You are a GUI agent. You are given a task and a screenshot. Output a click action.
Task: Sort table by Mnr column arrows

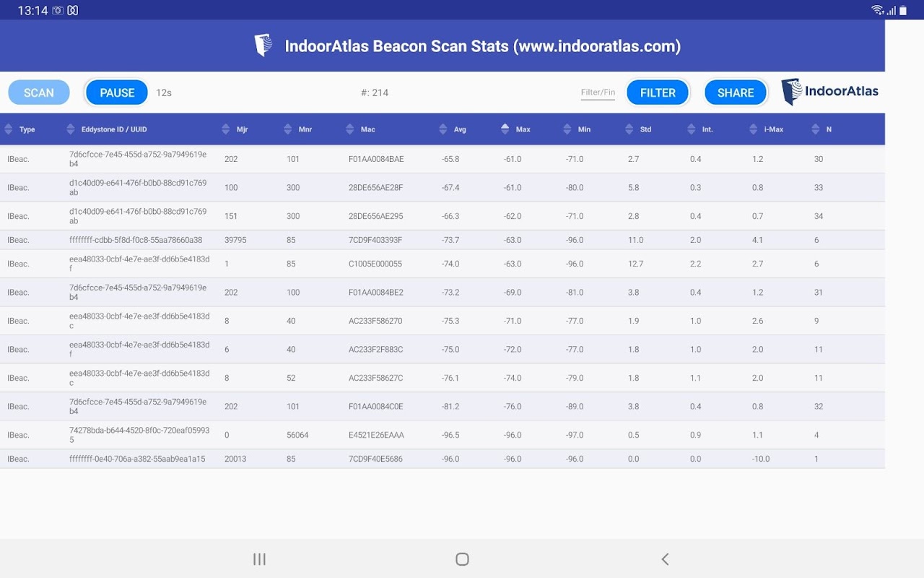point(288,129)
